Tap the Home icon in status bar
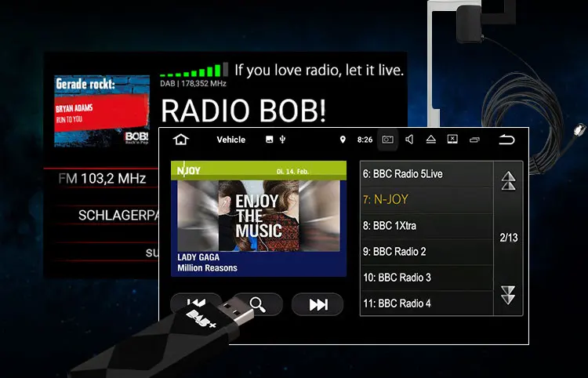 tap(181, 140)
